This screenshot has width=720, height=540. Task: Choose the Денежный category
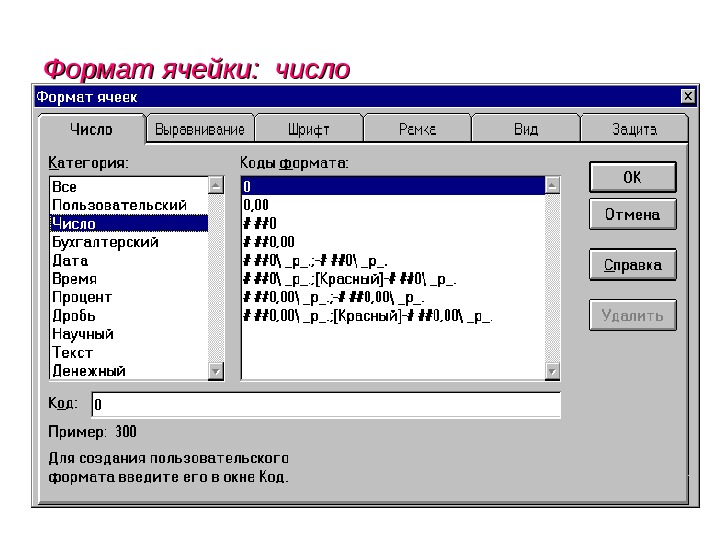(129, 371)
